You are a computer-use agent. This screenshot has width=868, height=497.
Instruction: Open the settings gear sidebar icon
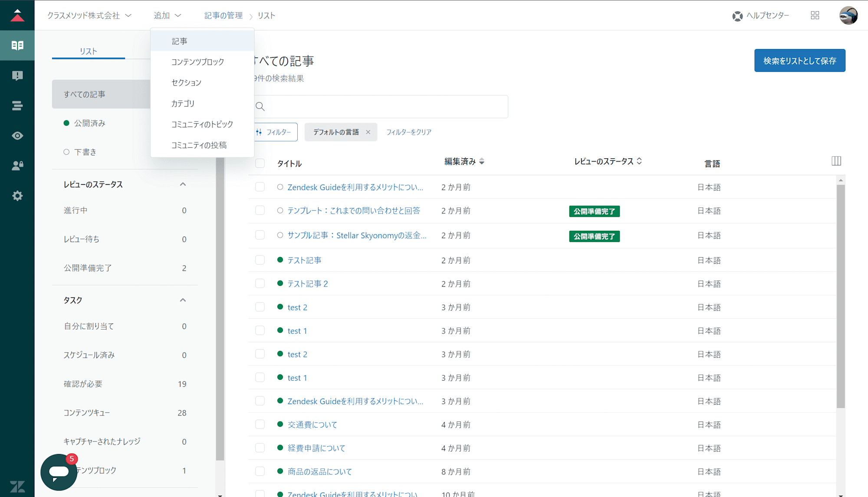tap(17, 196)
